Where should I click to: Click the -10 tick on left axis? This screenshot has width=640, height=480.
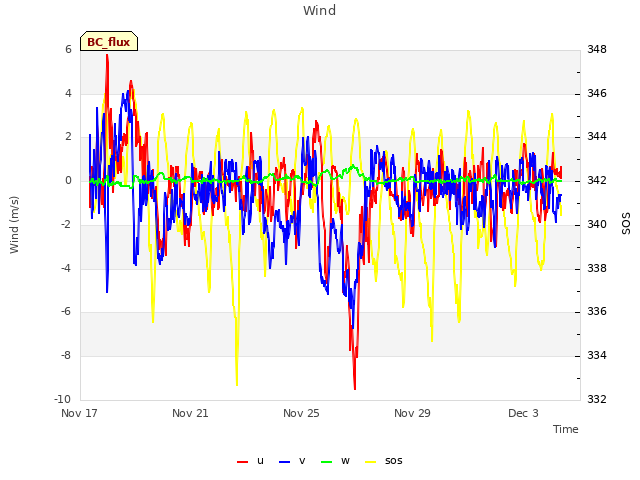[62, 399]
